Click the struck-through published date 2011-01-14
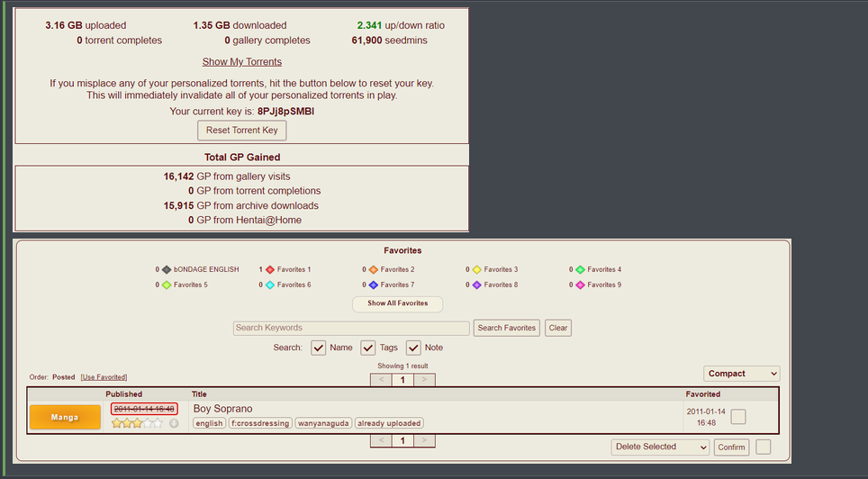 pyautogui.click(x=144, y=410)
